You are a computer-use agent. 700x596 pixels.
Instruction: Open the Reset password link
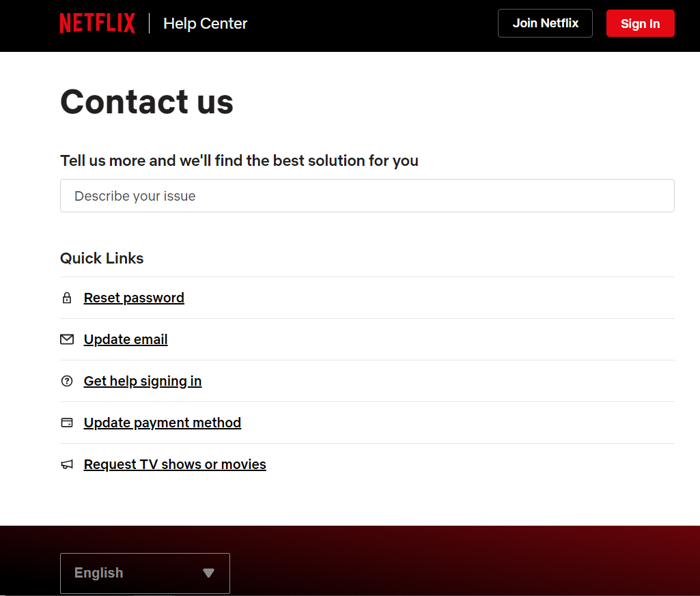134,298
